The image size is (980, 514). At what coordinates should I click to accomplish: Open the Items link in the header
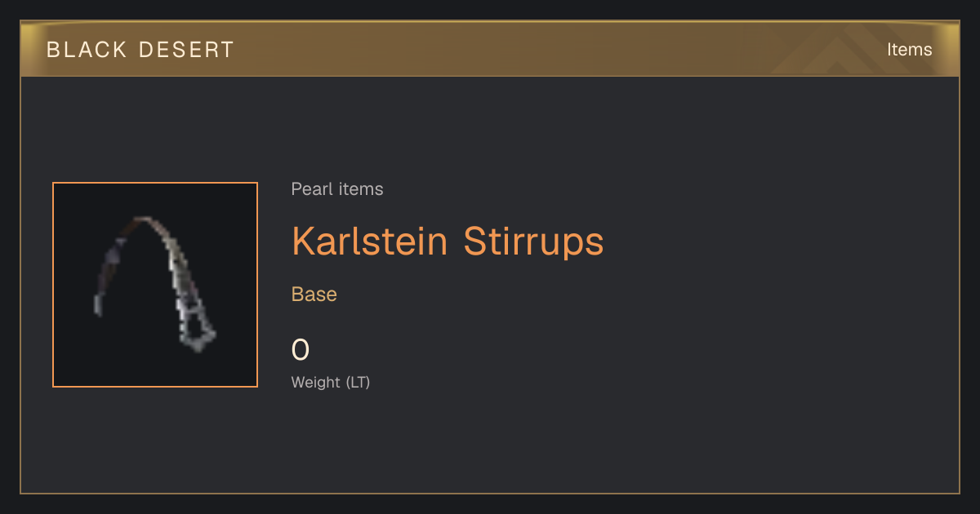pyautogui.click(x=909, y=49)
